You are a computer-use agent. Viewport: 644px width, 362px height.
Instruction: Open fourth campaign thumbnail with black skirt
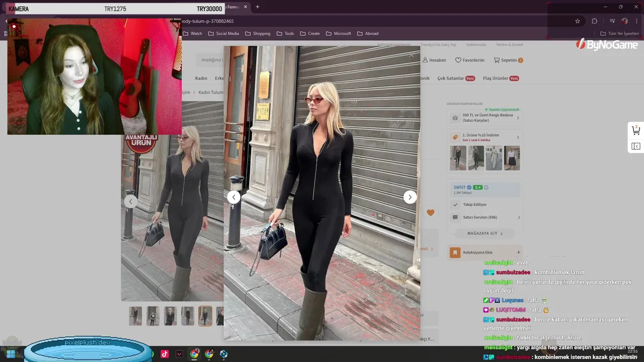[512, 158]
